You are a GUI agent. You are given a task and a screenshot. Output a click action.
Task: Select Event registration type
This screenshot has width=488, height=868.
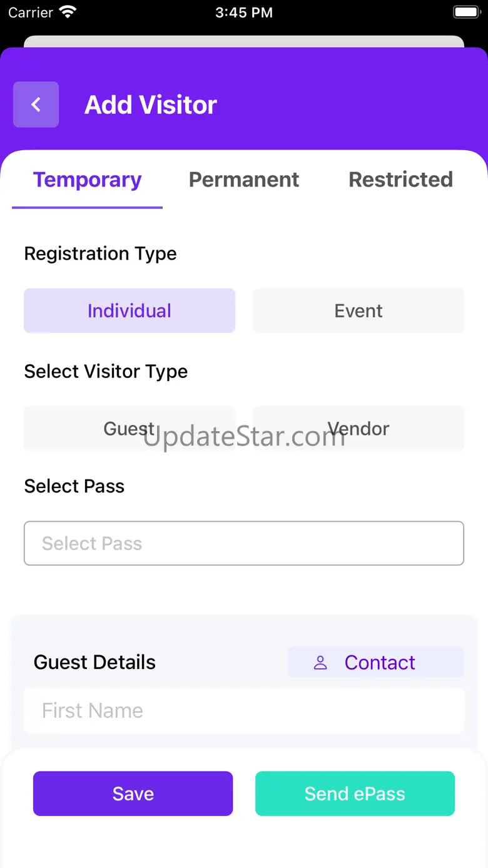point(358,311)
